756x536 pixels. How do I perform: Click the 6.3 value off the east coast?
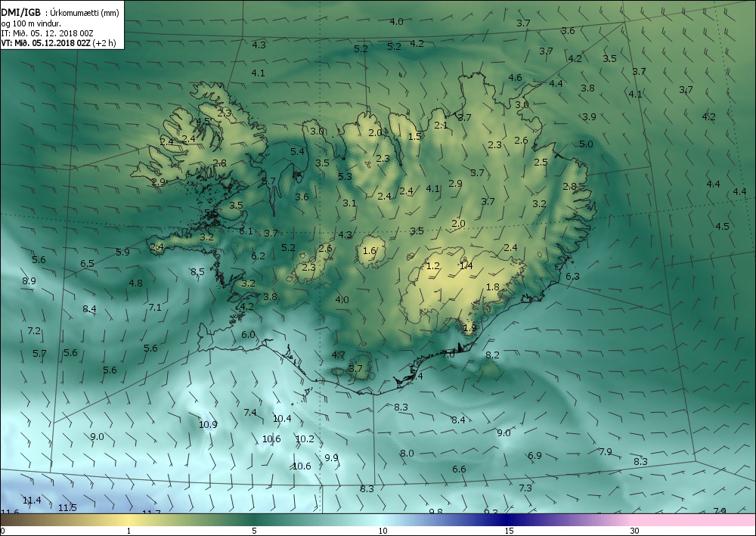click(573, 277)
